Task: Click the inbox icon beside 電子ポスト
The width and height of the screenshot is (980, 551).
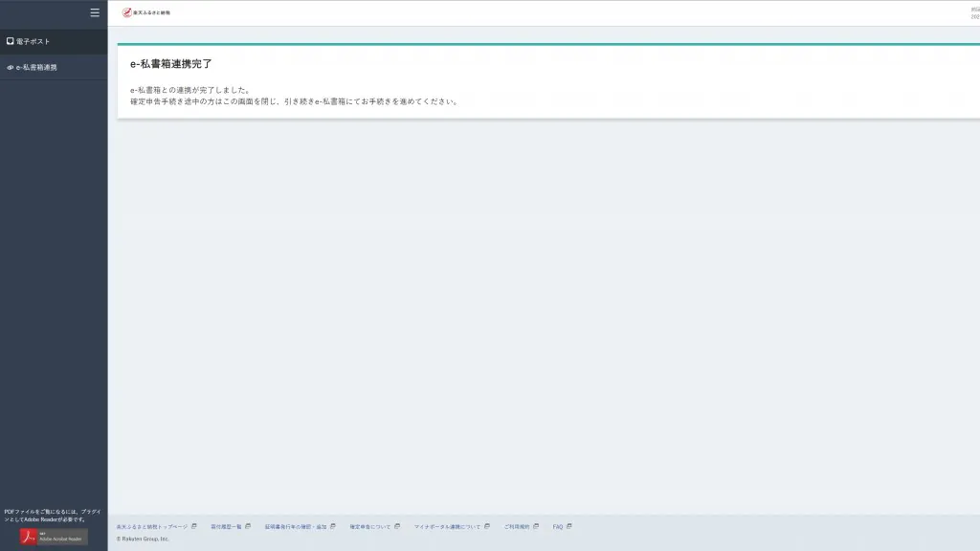Action: coord(10,41)
